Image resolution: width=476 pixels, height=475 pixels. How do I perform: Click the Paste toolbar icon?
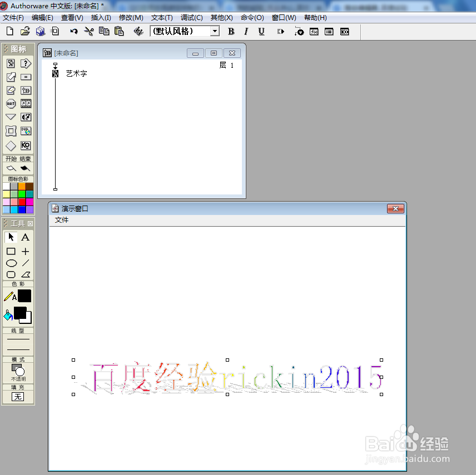click(x=119, y=31)
